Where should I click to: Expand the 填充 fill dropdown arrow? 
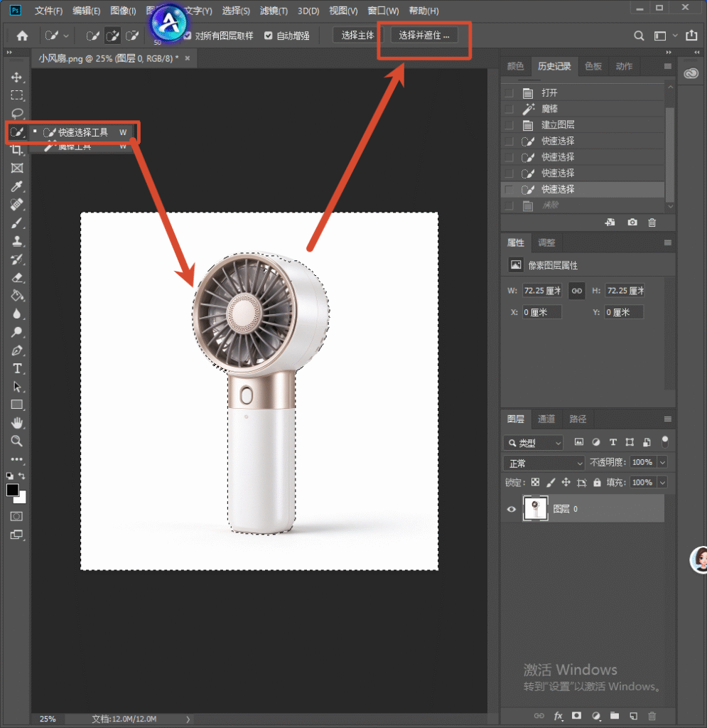tap(662, 483)
